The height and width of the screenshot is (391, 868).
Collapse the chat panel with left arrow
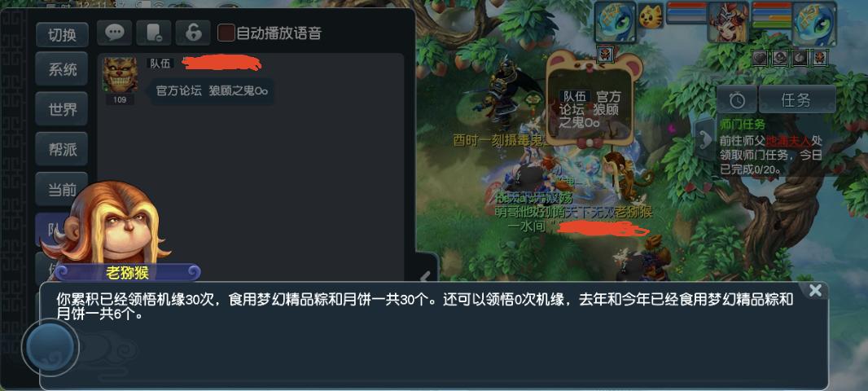pyautogui.click(x=426, y=276)
